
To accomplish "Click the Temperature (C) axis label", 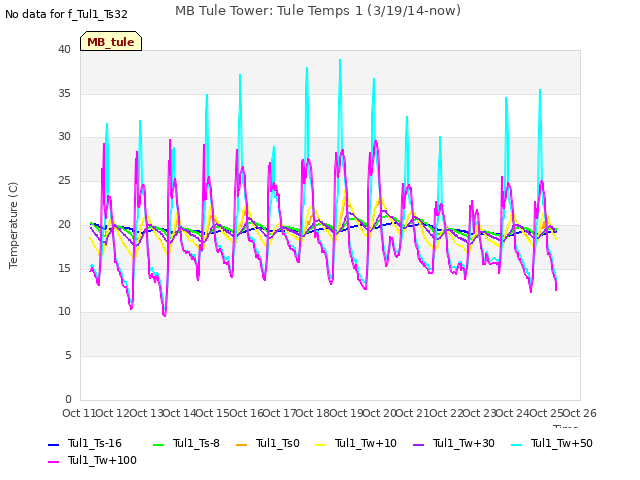I will (x=13, y=225).
